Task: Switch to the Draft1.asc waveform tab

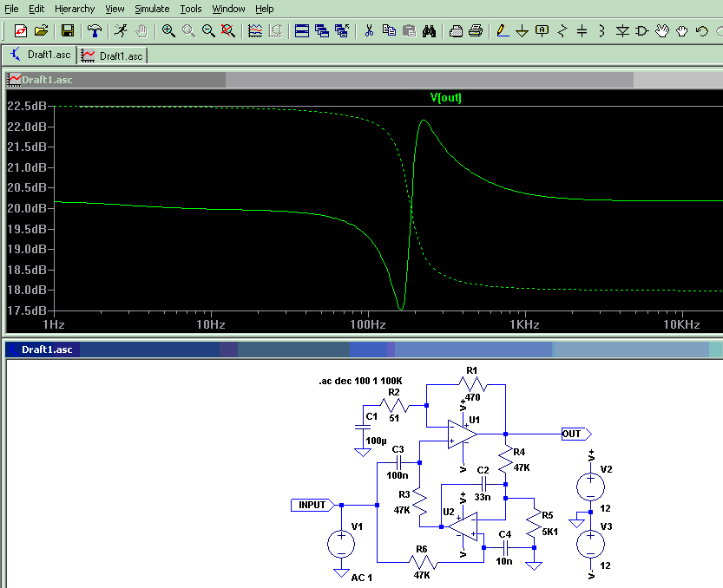Action: coord(112,56)
